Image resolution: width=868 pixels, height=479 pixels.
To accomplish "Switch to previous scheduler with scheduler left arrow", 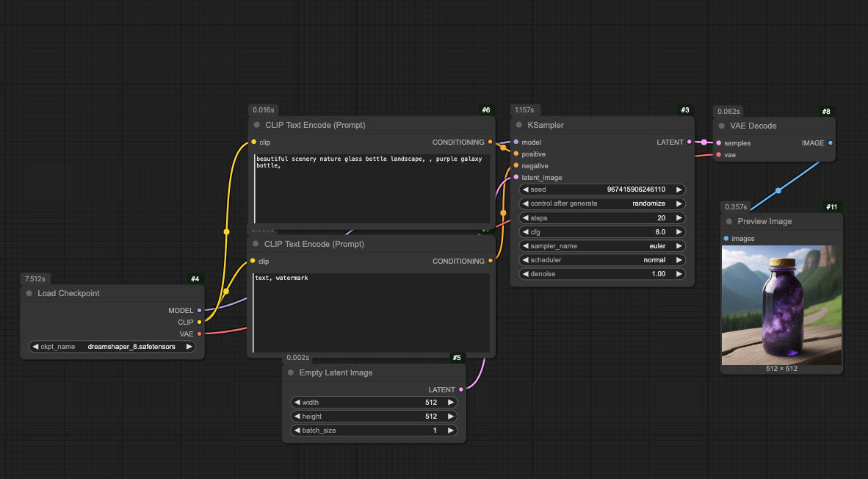I will click(x=525, y=260).
